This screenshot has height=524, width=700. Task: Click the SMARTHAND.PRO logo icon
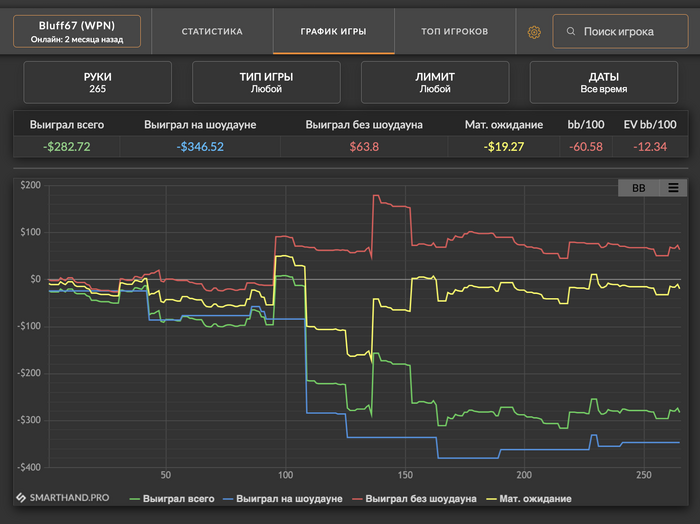point(21,497)
